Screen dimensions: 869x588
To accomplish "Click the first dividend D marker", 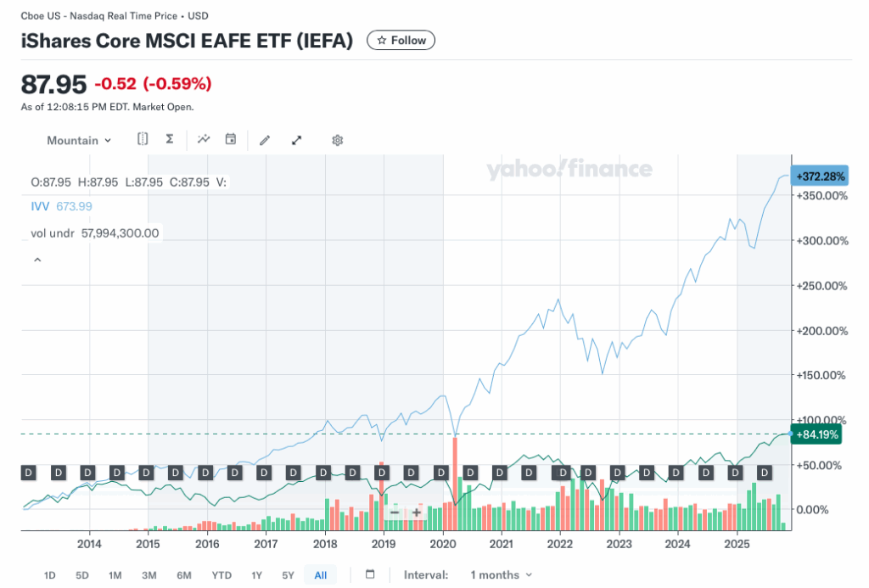I will [x=29, y=472].
